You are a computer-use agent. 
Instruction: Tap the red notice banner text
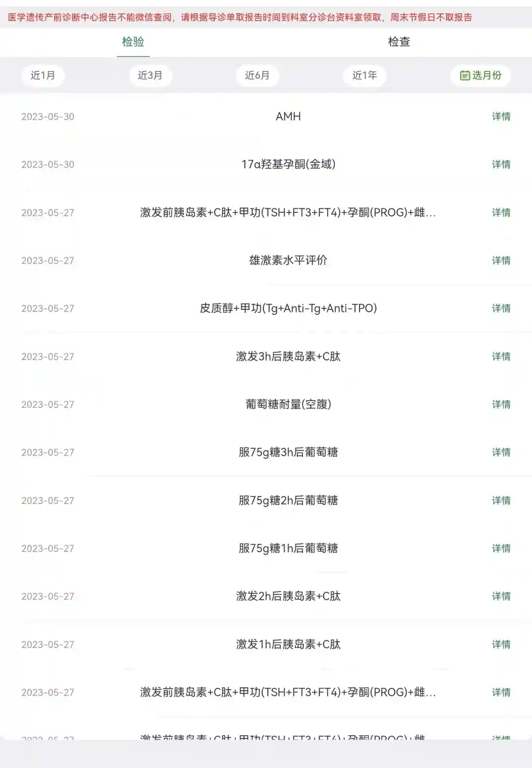pyautogui.click(x=240, y=18)
